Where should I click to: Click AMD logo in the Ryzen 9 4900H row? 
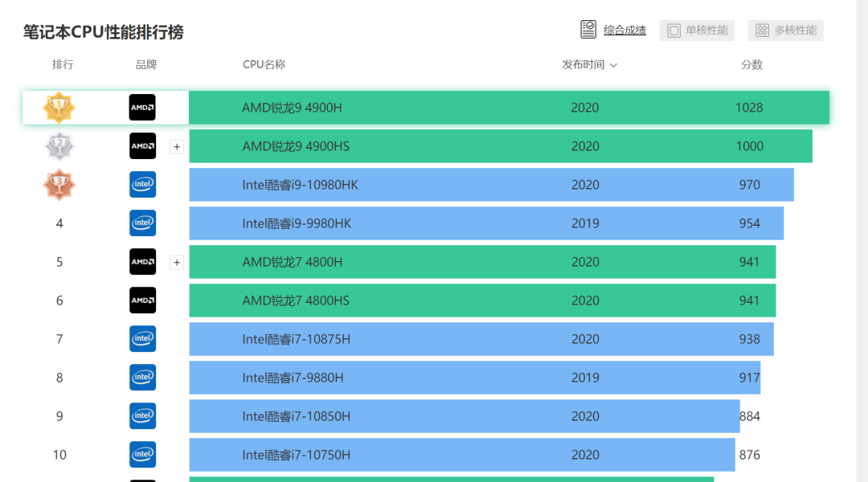(x=142, y=108)
